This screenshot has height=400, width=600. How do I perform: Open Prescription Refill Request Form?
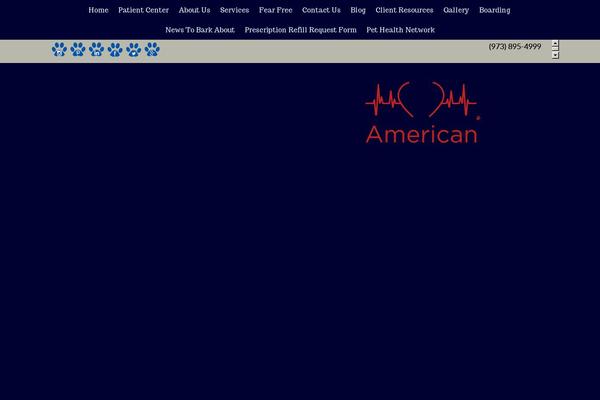(300, 30)
